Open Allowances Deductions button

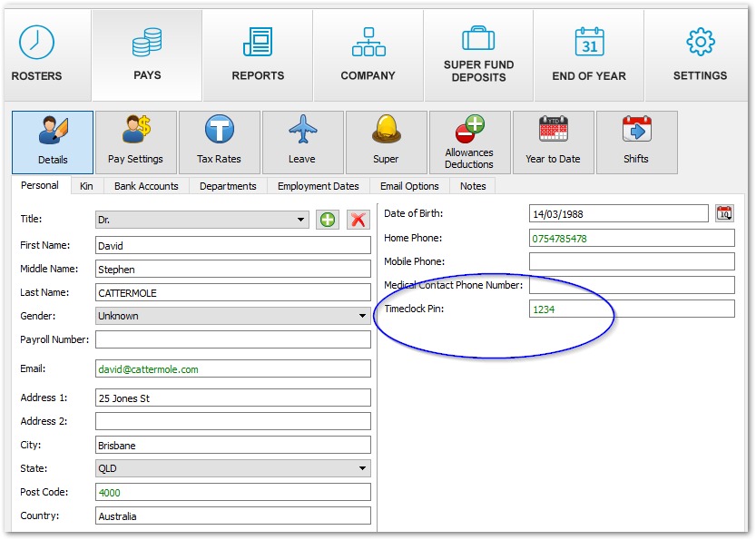pyautogui.click(x=469, y=142)
